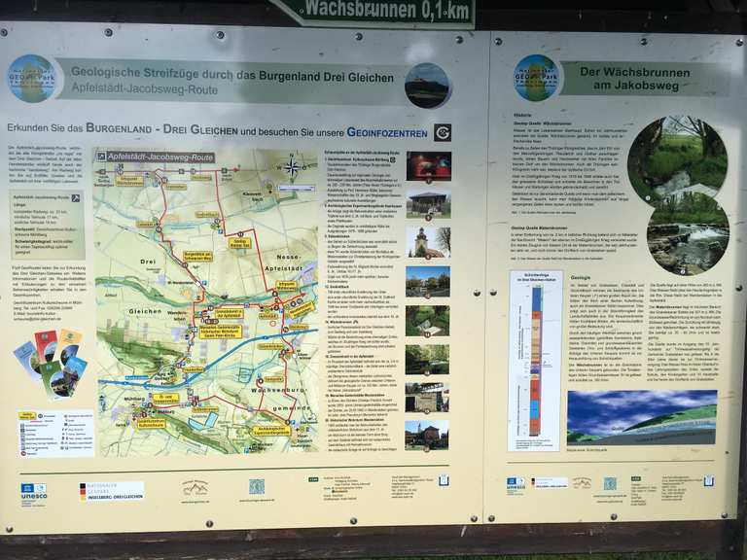
Task: Click the 'Geoinfozentren' word in the blue headline
Action: coord(387,132)
